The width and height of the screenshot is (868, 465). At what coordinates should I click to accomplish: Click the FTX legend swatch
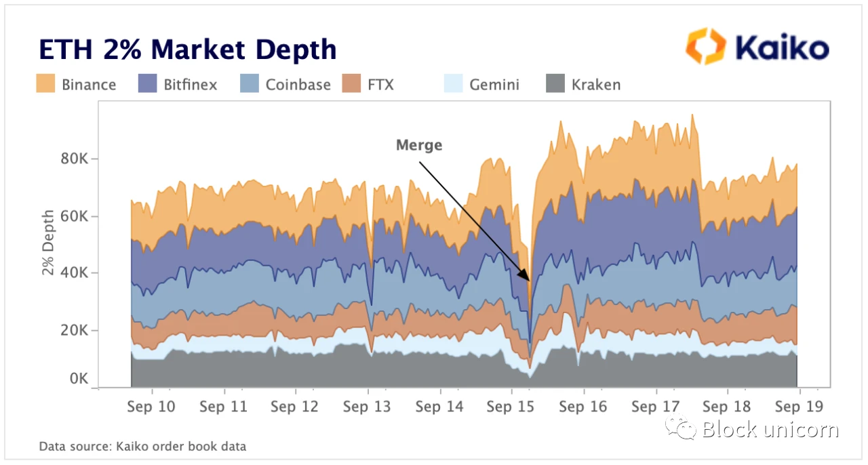click(351, 84)
